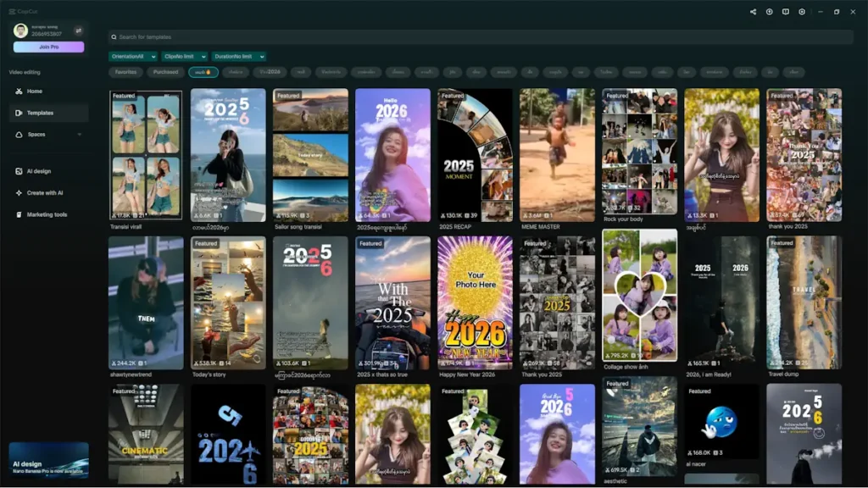Click the Search for templates field
This screenshot has width=868, height=488.
481,37
